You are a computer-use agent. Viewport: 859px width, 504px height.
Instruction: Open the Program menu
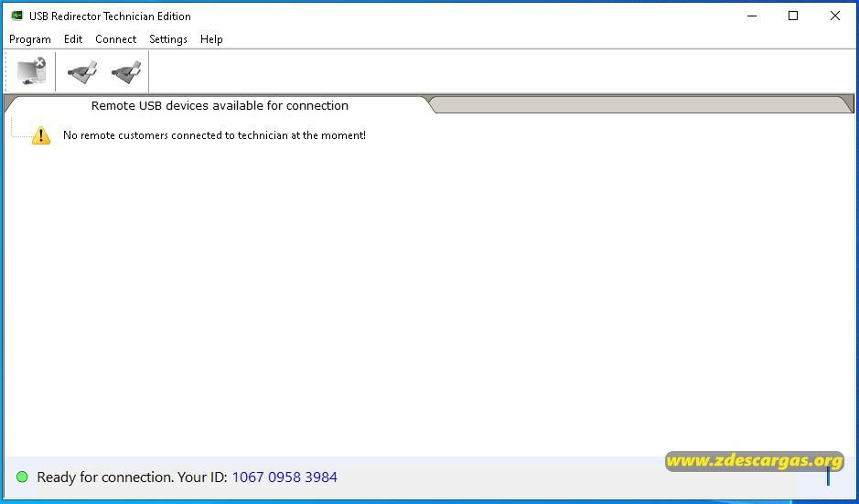30,39
